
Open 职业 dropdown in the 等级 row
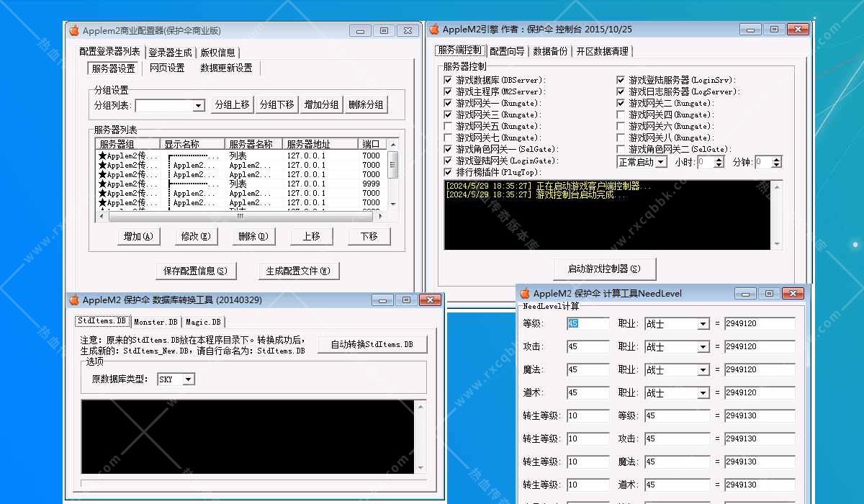click(703, 324)
